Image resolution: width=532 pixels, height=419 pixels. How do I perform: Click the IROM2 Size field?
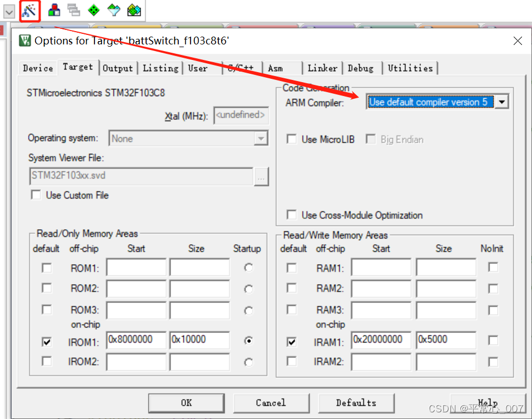[200, 362]
